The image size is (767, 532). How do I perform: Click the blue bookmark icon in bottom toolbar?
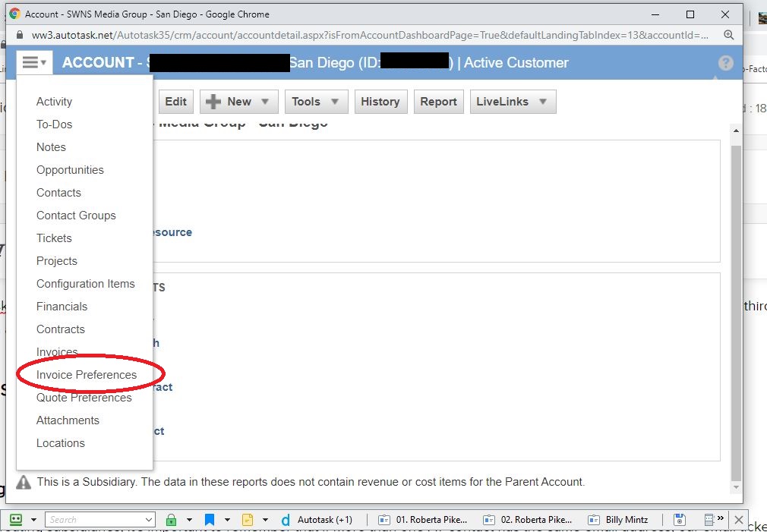point(210,519)
